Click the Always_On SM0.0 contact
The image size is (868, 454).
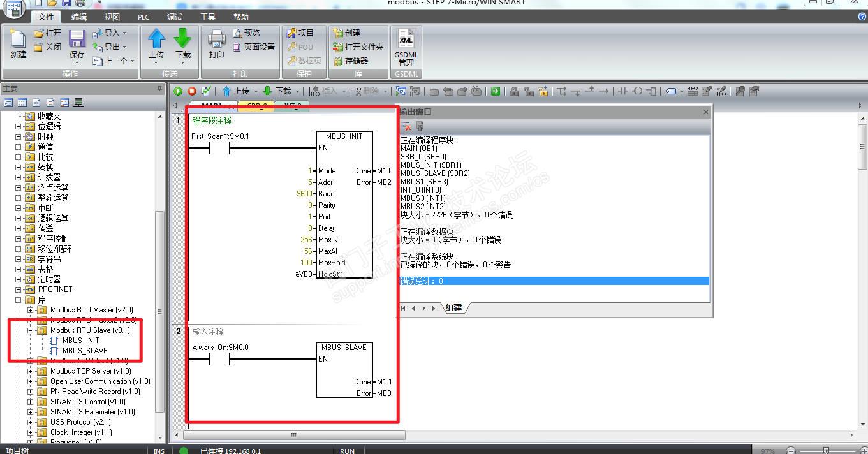click(x=219, y=359)
